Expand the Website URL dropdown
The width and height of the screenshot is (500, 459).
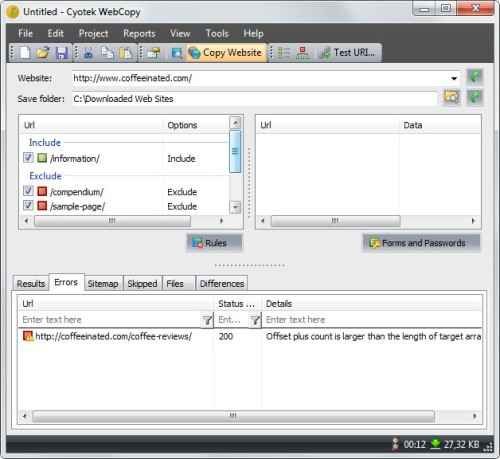point(454,78)
